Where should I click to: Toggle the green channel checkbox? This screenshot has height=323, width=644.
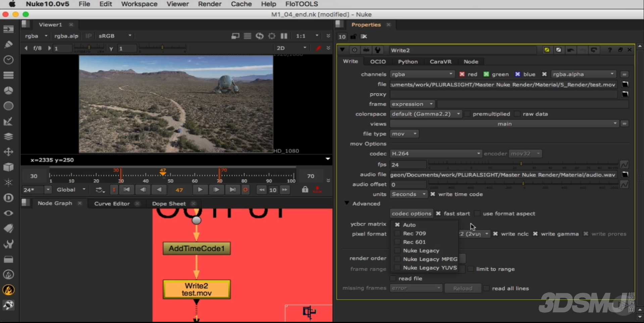486,74
